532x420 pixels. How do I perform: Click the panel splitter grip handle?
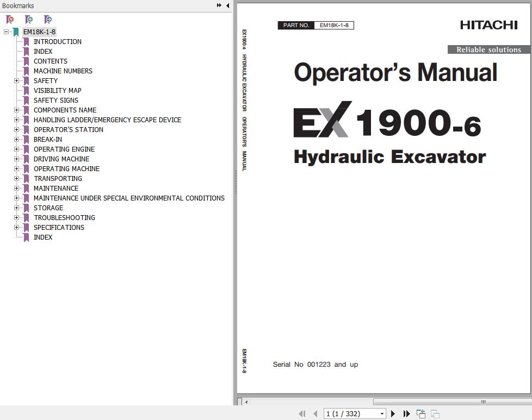[x=235, y=181]
